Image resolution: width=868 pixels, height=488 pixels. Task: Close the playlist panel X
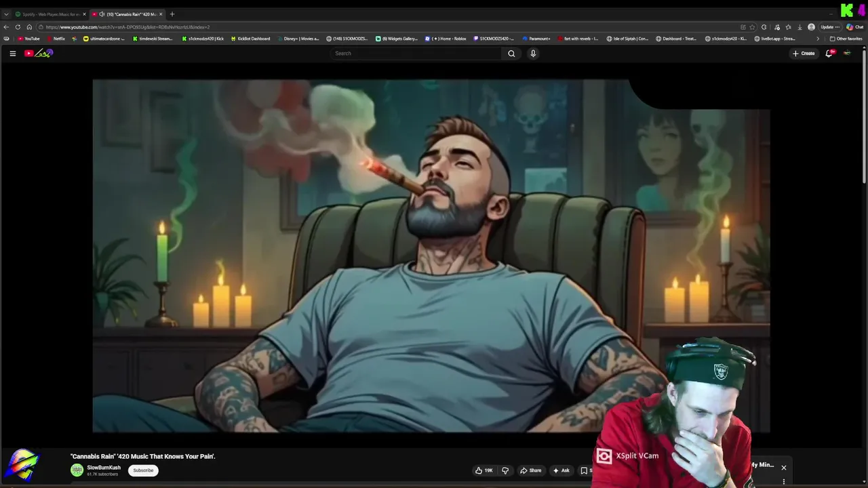(x=783, y=468)
